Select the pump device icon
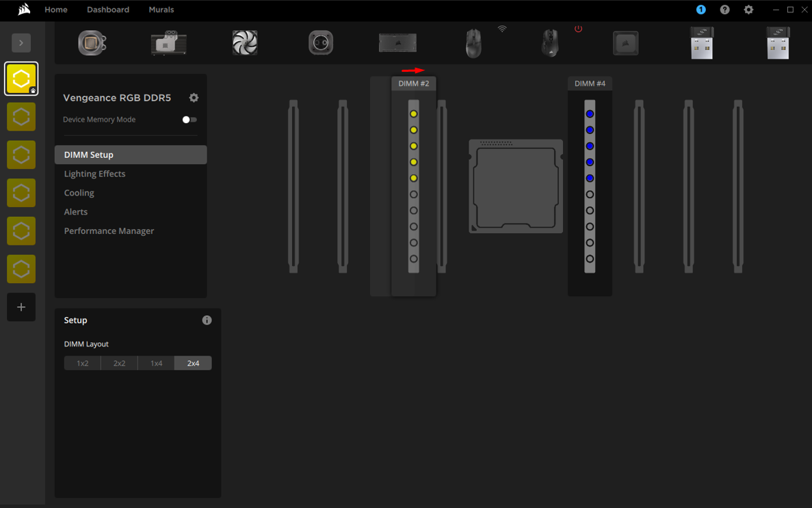 point(321,43)
